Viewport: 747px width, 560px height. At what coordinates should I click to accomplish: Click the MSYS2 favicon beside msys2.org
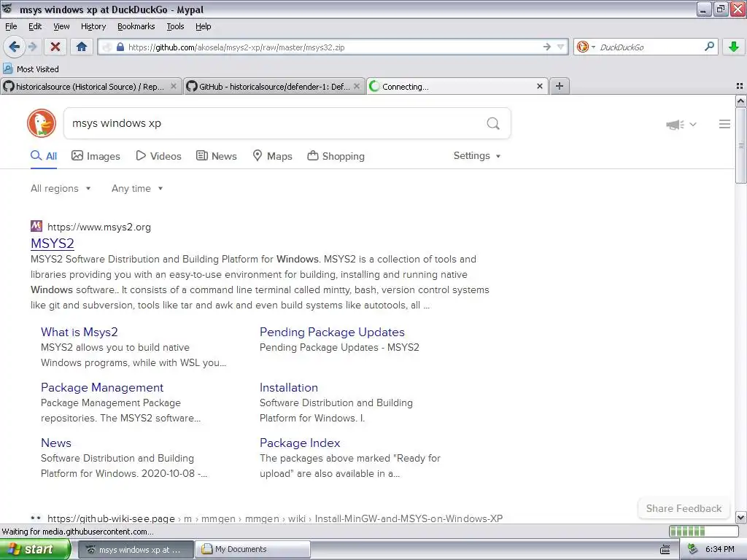[x=36, y=226]
